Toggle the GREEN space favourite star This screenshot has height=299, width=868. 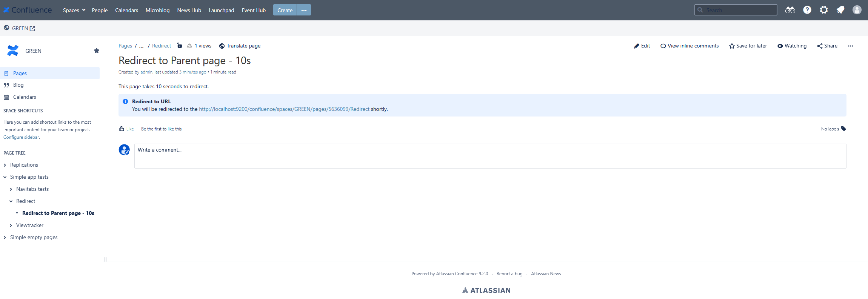(x=97, y=51)
